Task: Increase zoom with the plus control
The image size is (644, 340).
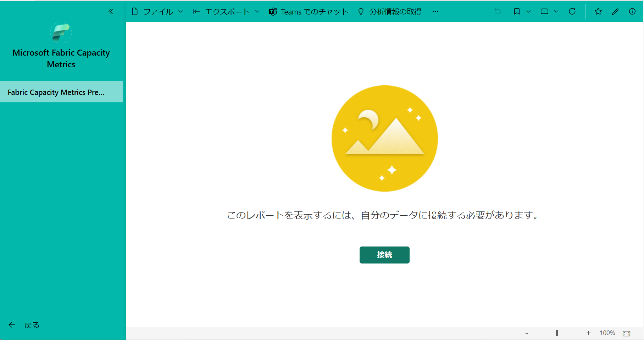Action: (x=588, y=333)
